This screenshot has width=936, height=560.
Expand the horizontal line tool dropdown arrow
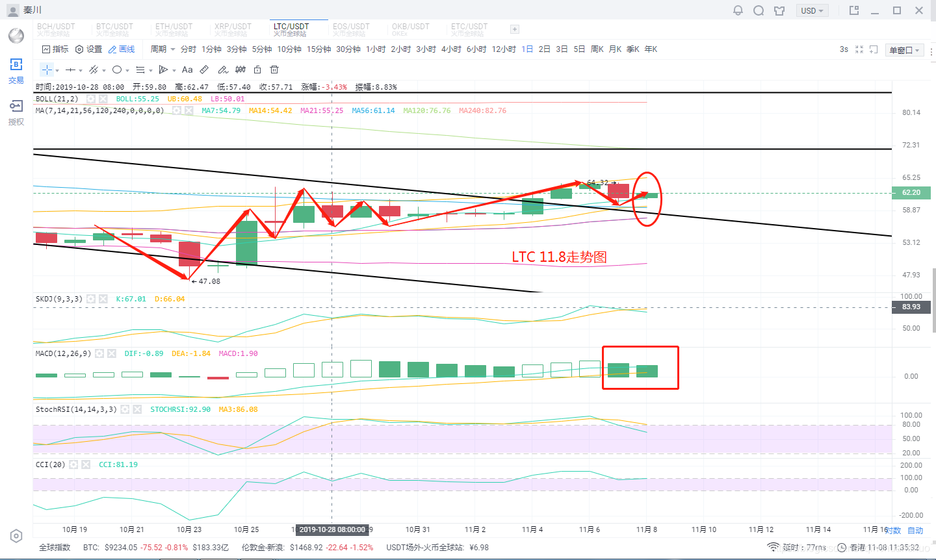pyautogui.click(x=81, y=70)
